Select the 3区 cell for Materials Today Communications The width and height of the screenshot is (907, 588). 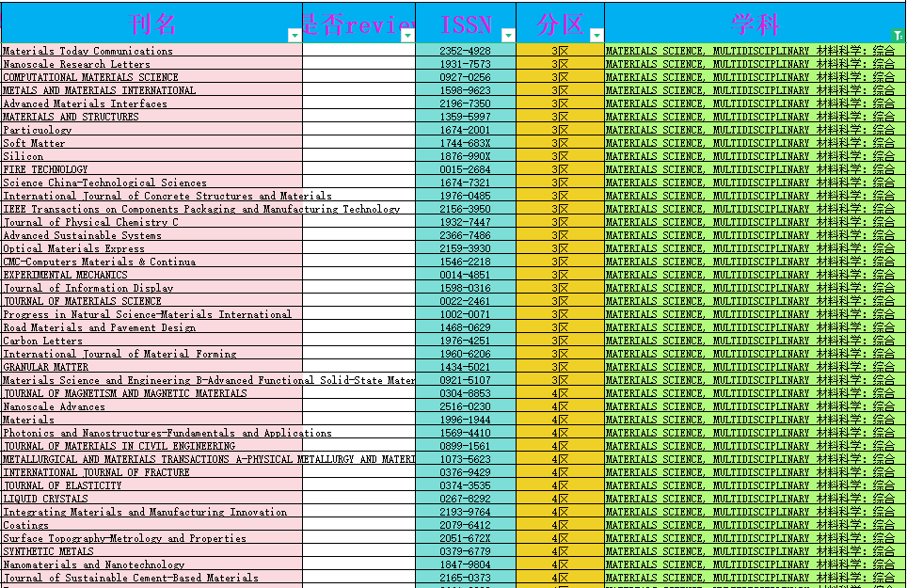(560, 50)
